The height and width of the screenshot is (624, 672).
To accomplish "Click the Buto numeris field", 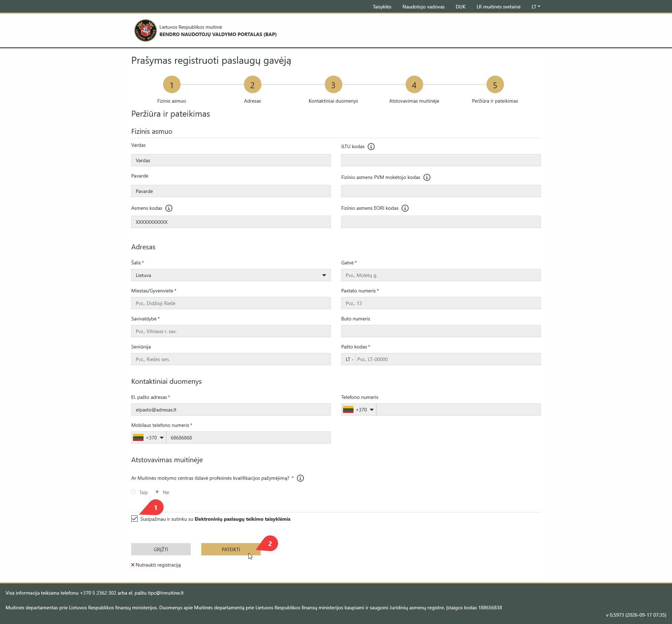I will (441, 331).
